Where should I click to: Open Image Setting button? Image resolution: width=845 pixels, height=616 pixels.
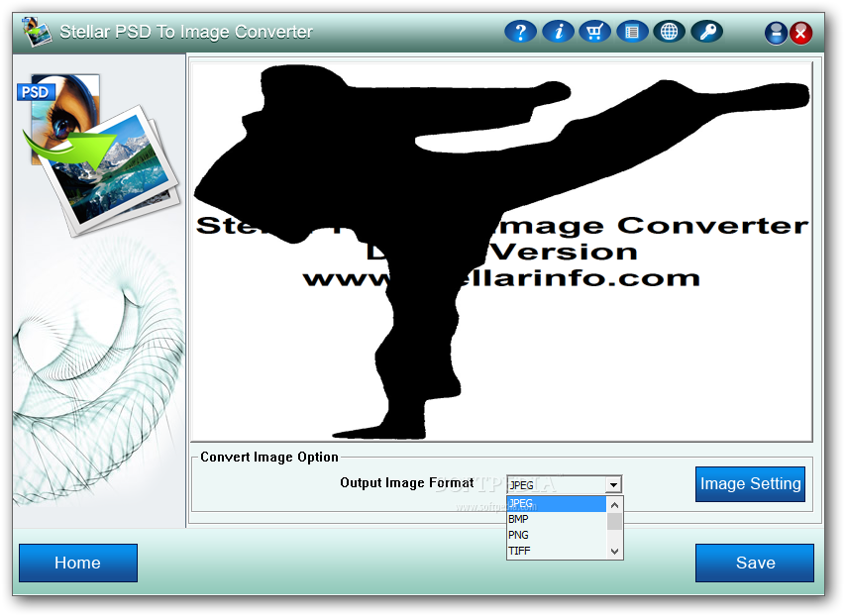750,484
